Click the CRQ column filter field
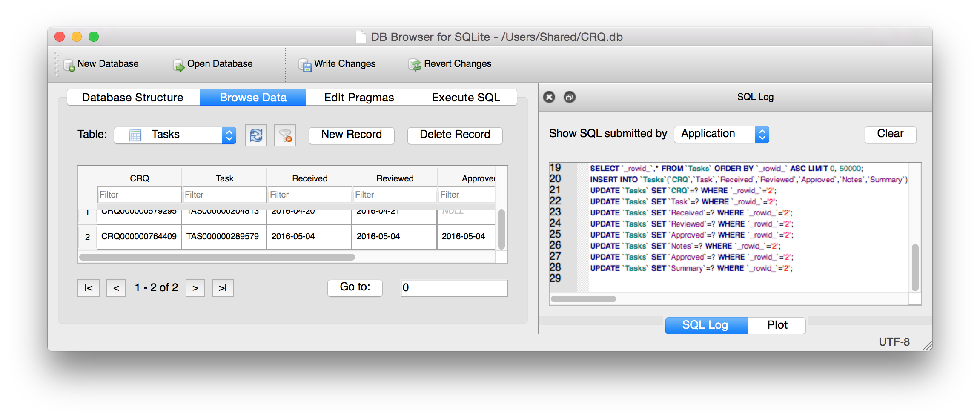Screen dimensions: 980x419 (x=139, y=194)
